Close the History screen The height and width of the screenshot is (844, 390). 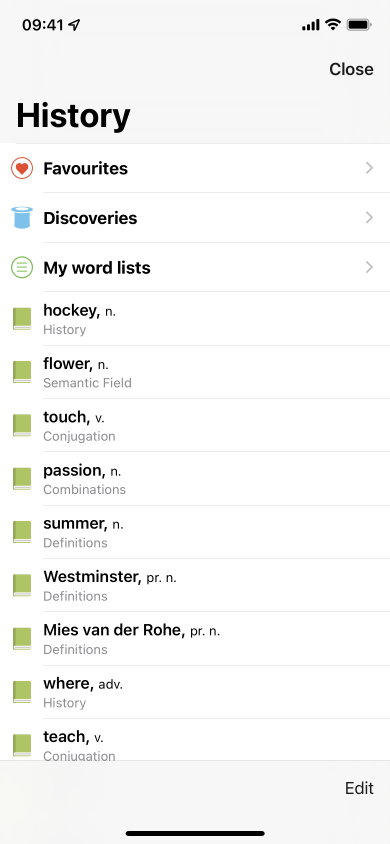point(351,69)
